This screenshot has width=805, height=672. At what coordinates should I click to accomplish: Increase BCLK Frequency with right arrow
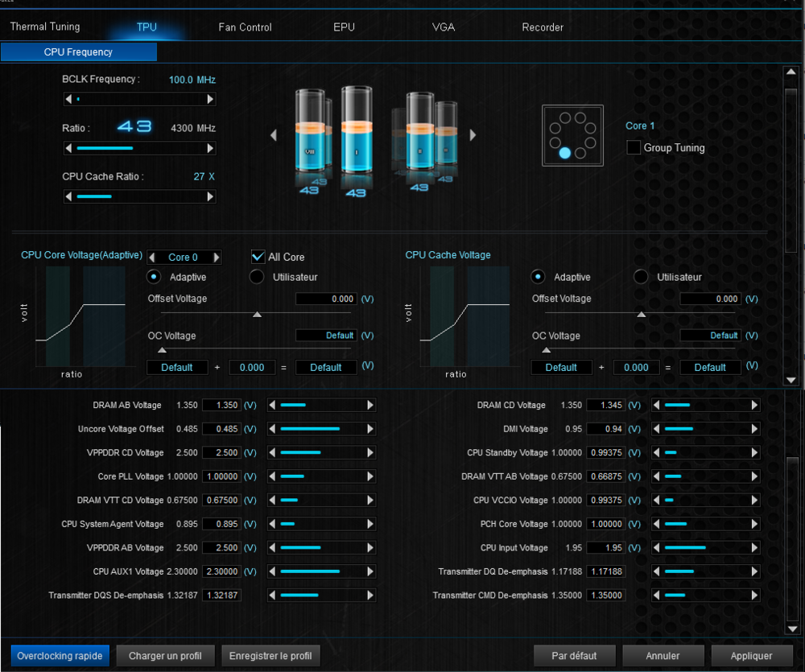[x=211, y=99]
